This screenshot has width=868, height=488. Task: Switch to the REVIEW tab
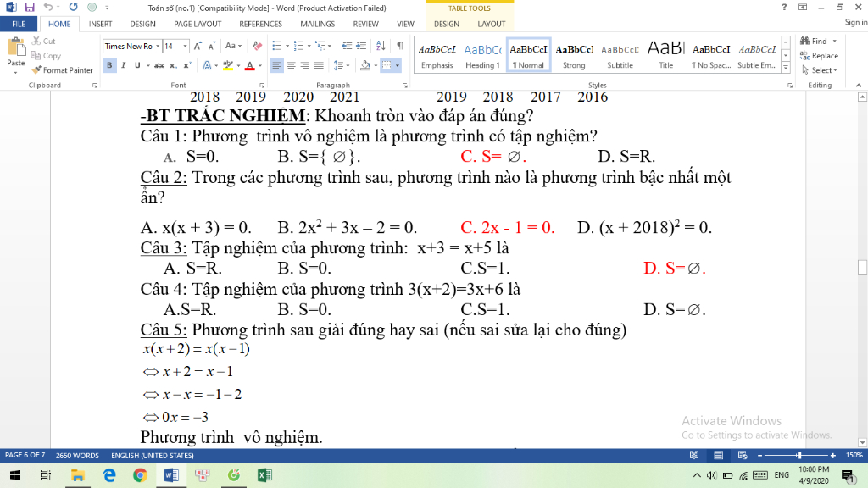click(x=365, y=24)
